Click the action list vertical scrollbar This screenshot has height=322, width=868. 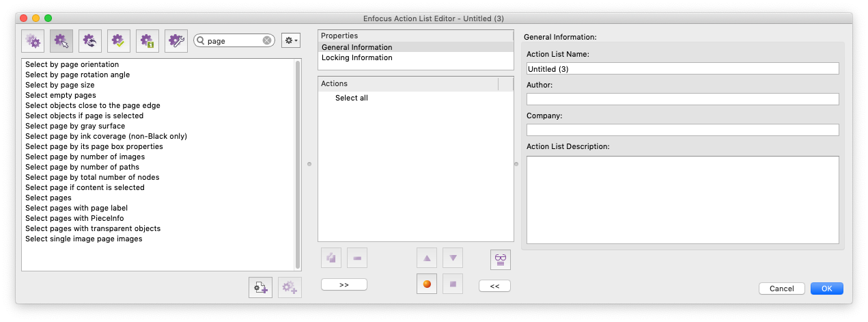tap(297, 164)
